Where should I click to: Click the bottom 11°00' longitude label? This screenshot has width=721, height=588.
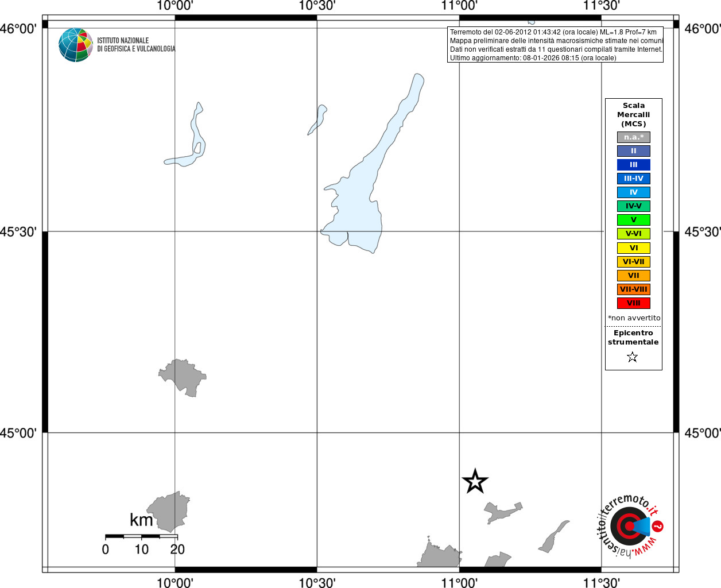pyautogui.click(x=459, y=582)
